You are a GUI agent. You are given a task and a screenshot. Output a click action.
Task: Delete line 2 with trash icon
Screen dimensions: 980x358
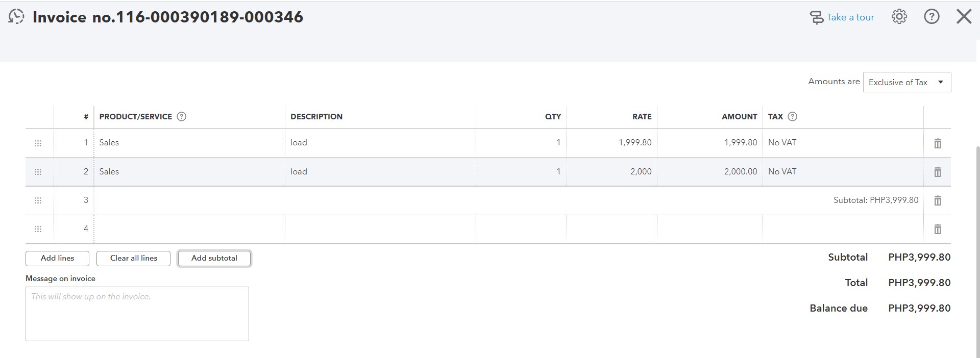[938, 172]
